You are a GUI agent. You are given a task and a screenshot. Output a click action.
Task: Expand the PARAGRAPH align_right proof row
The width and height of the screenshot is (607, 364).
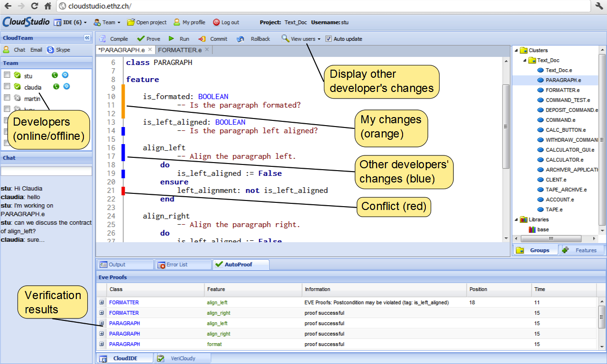(101, 334)
